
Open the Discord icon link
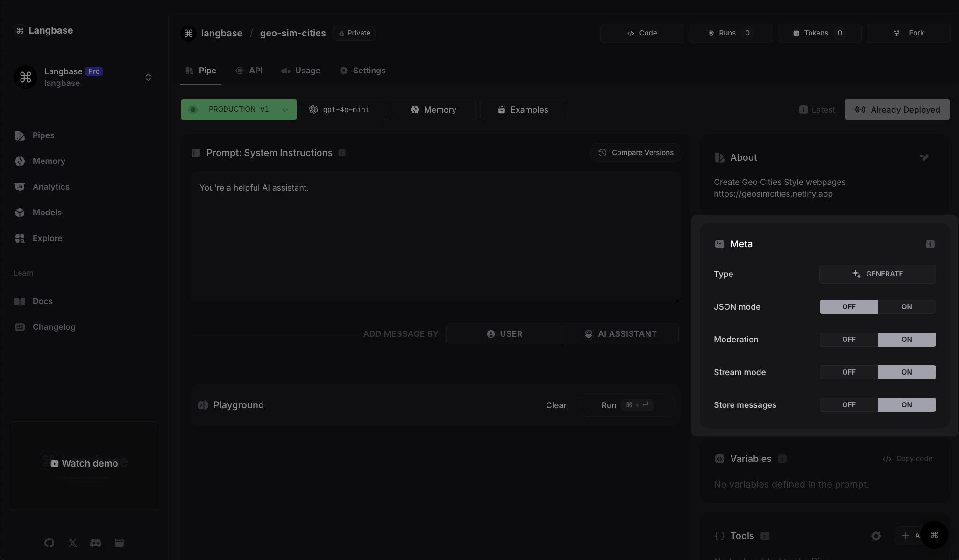96,543
